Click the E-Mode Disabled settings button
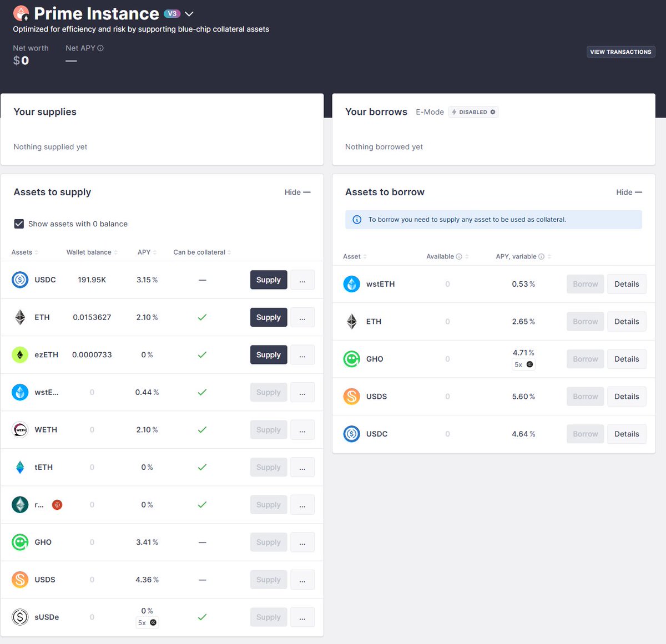Viewport: 666px width, 644px height. (473, 112)
